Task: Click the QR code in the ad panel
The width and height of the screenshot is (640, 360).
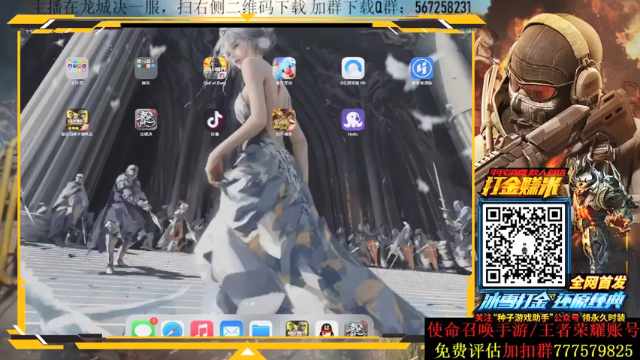Action: click(523, 244)
